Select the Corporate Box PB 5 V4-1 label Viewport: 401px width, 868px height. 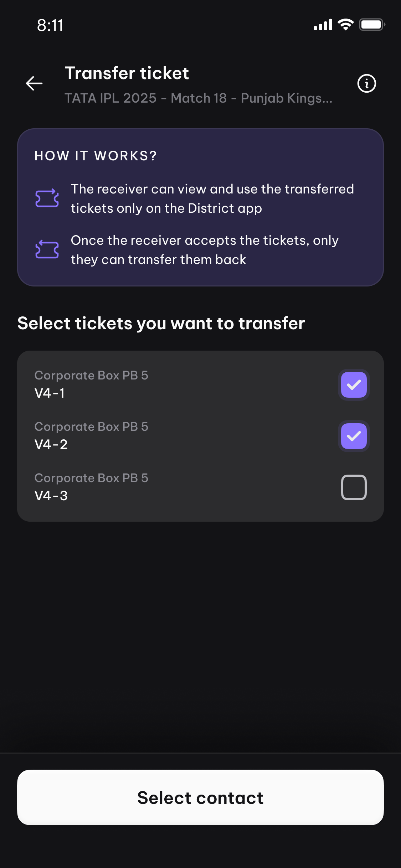pos(91,384)
